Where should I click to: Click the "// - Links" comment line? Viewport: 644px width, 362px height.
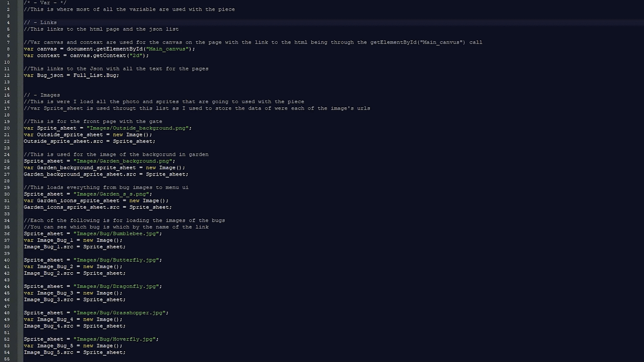(40, 22)
